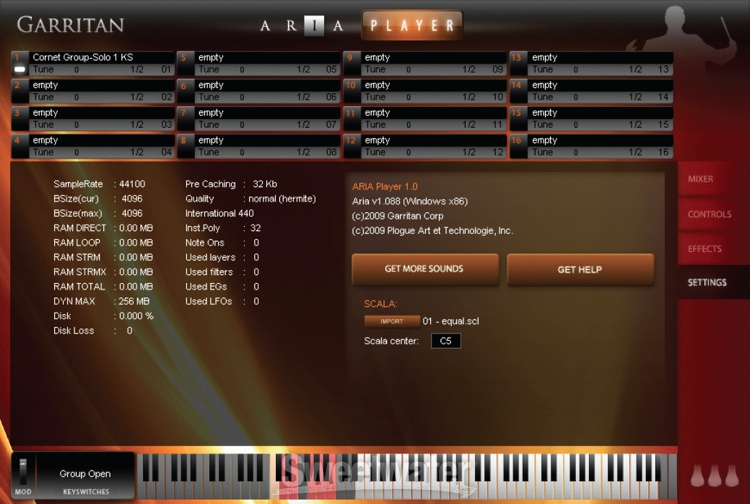Click MIDI channel 09 value in slot 9

[x=498, y=70]
